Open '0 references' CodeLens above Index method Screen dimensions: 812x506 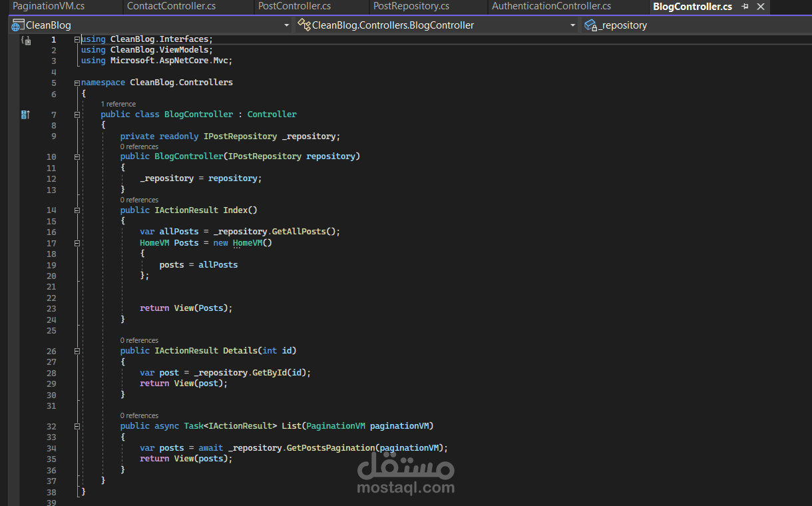tap(139, 200)
